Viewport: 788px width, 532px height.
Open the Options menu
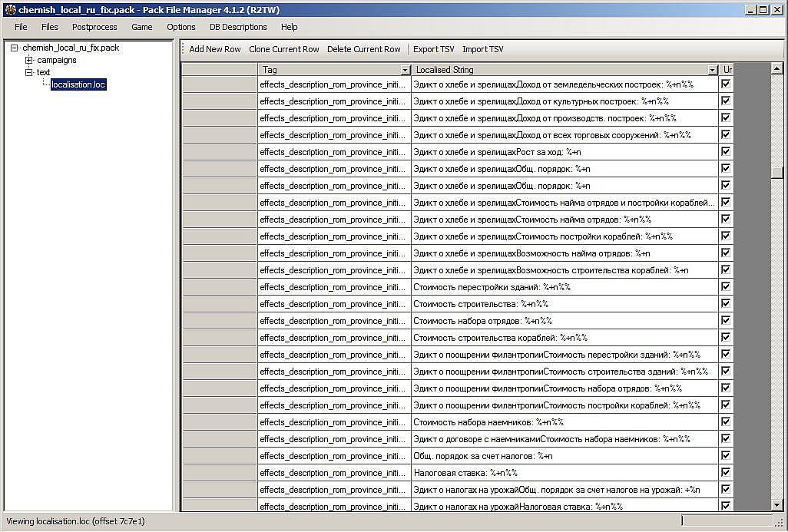[x=181, y=27]
